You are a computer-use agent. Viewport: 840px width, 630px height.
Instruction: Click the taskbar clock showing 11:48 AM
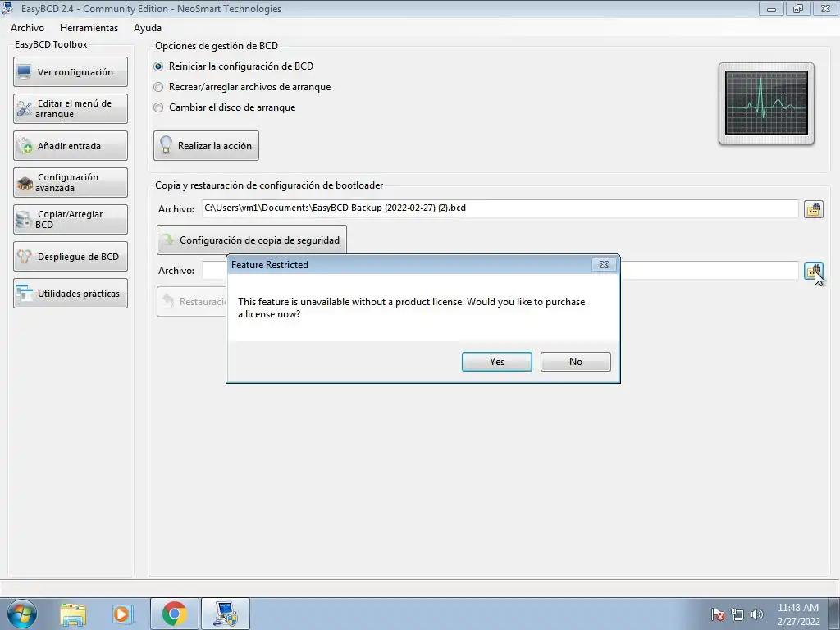click(798, 614)
